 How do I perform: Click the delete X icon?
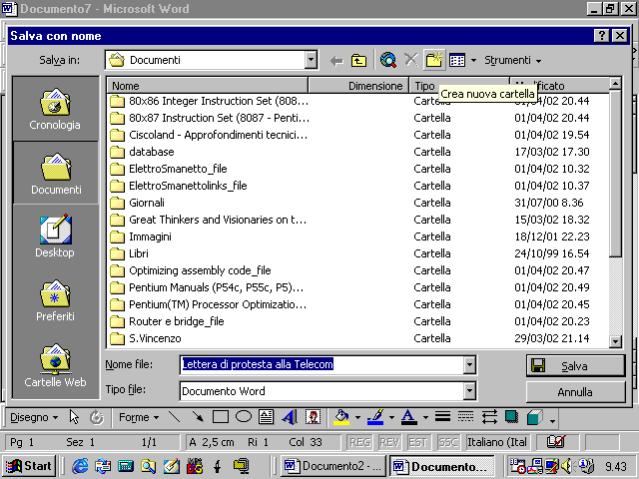411,60
